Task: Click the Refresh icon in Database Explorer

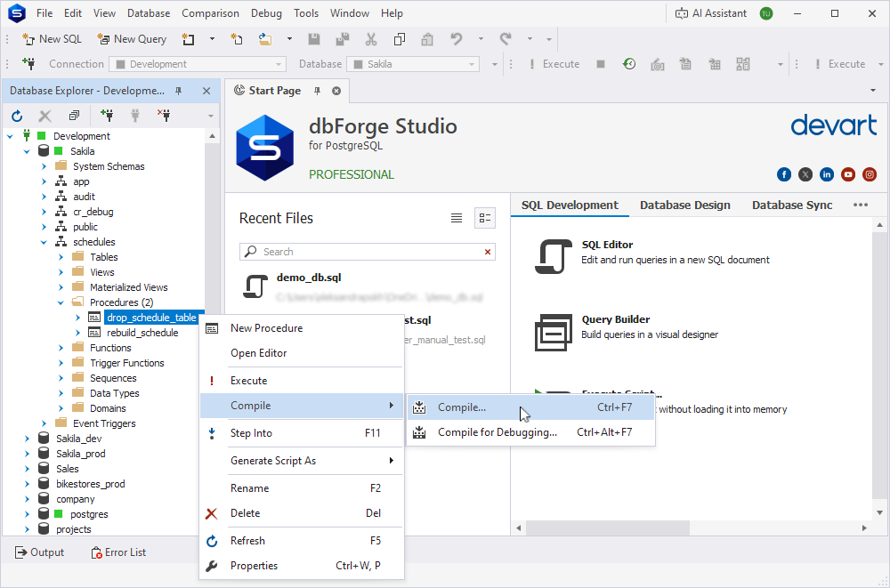Action: pyautogui.click(x=17, y=116)
